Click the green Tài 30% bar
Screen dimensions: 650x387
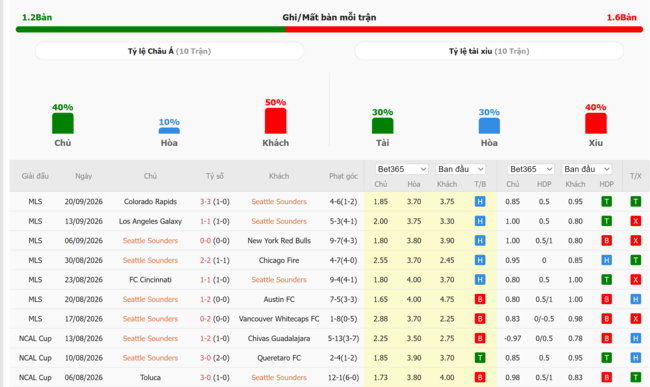point(383,126)
